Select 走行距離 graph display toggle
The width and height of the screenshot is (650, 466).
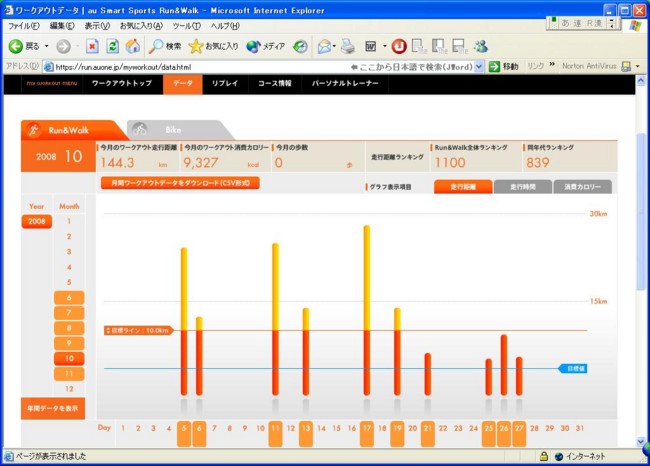(x=463, y=187)
